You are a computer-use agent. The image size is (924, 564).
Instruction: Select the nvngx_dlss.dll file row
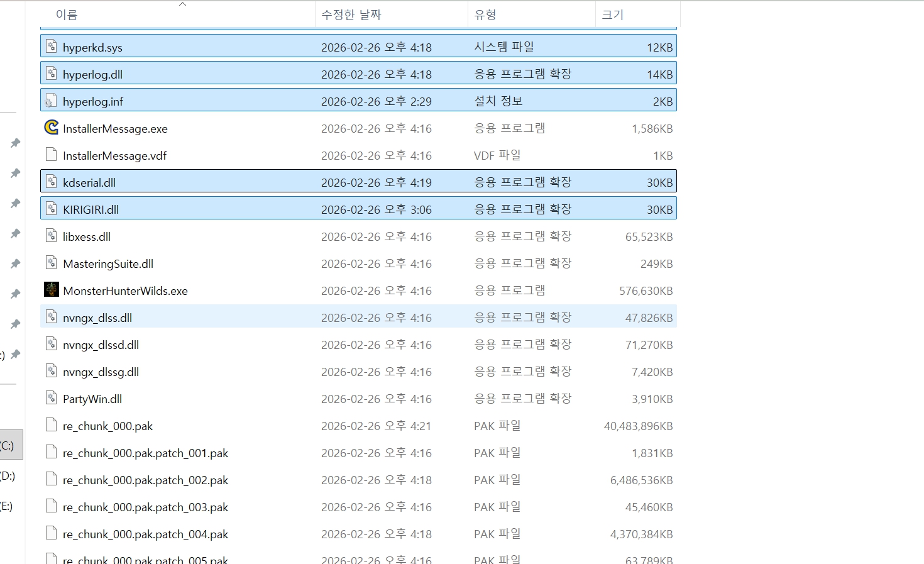click(97, 318)
